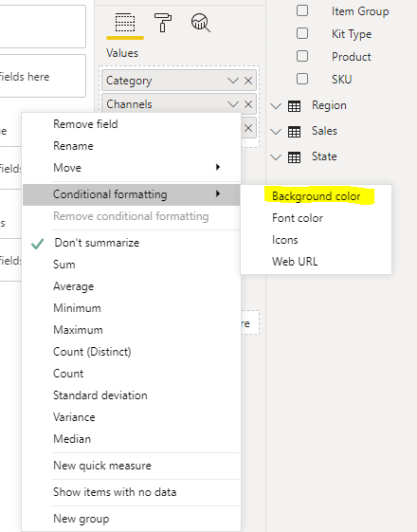The image size is (417, 532).
Task: Click the State table icon
Action: (294, 157)
